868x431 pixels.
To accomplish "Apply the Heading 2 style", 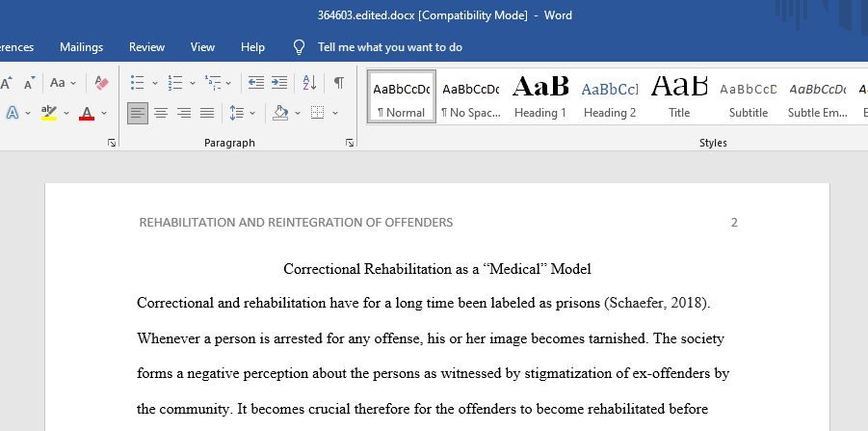I will click(610, 96).
